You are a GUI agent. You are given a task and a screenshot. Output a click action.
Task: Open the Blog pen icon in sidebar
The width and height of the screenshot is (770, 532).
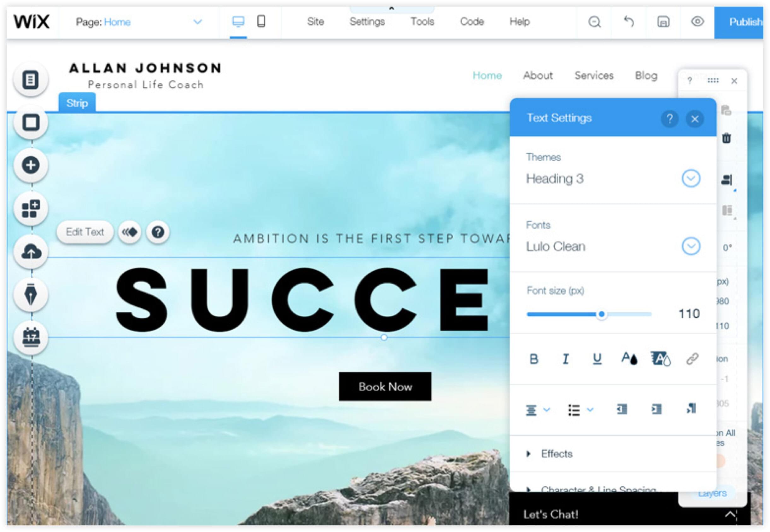point(31,295)
